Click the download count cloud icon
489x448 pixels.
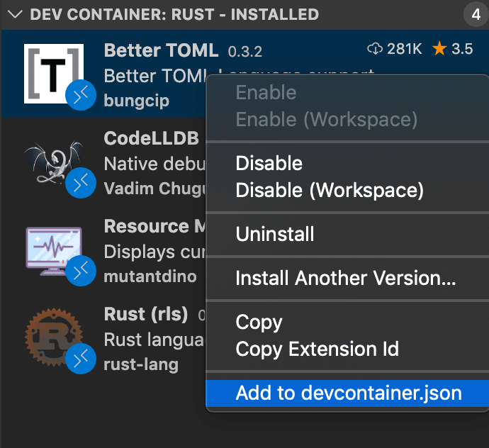374,49
